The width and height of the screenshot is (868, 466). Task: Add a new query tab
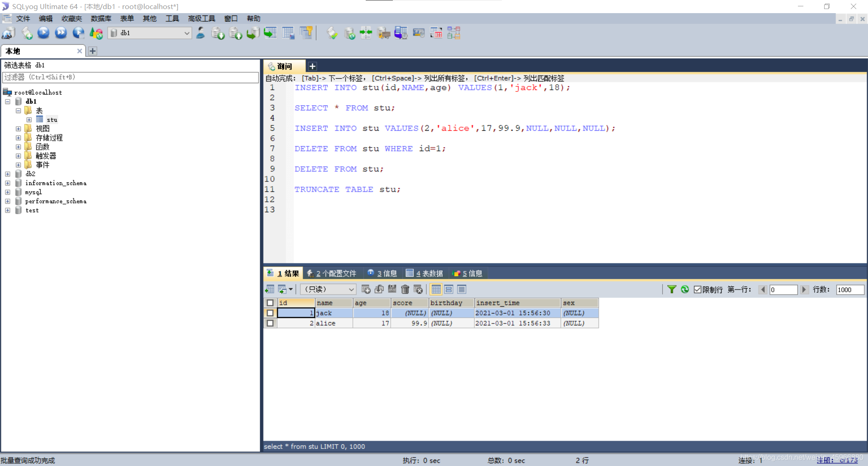pos(312,67)
